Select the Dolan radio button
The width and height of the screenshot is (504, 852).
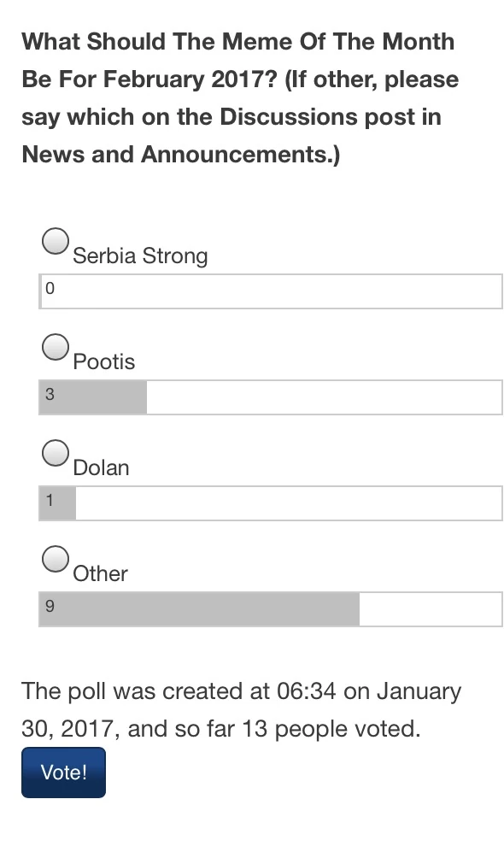pyautogui.click(x=56, y=453)
